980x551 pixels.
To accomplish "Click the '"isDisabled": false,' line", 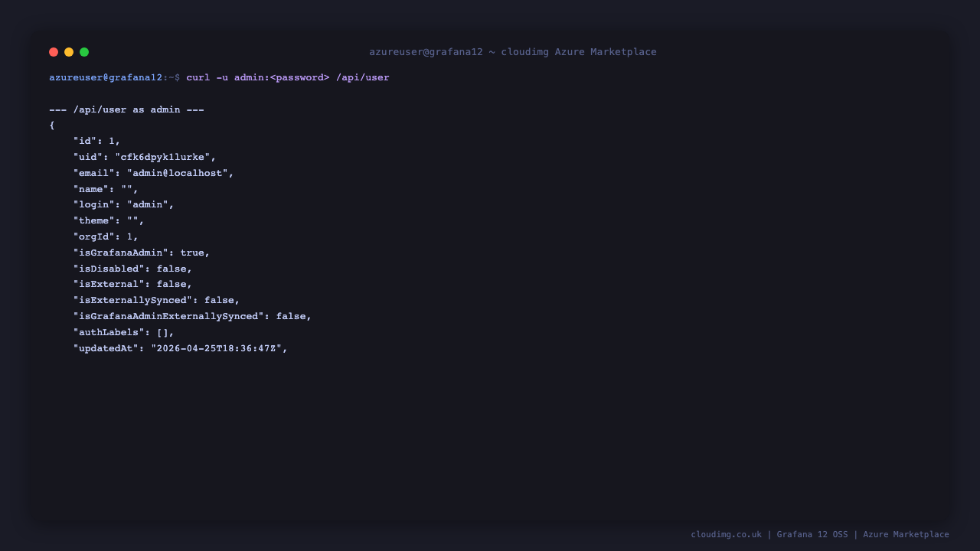I will pyautogui.click(x=132, y=269).
